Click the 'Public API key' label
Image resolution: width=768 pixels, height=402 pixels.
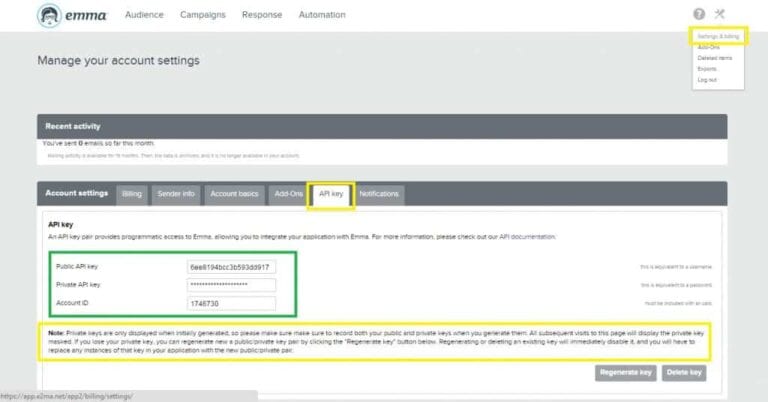(77, 267)
